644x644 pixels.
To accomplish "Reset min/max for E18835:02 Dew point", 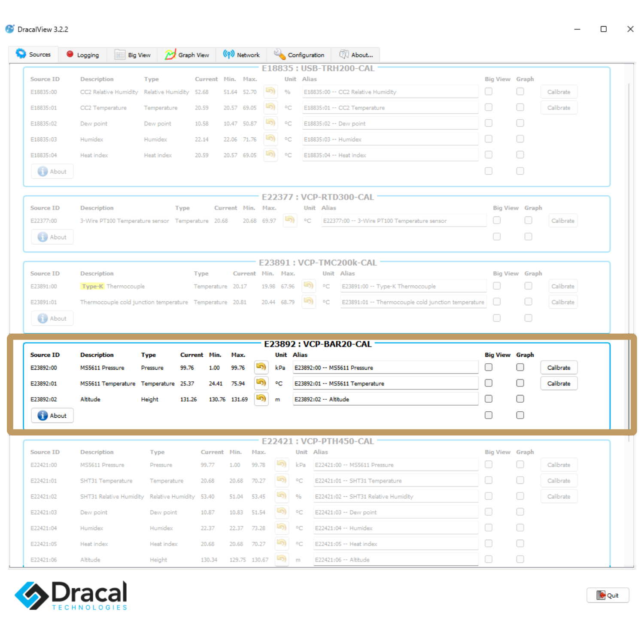I will coord(270,123).
